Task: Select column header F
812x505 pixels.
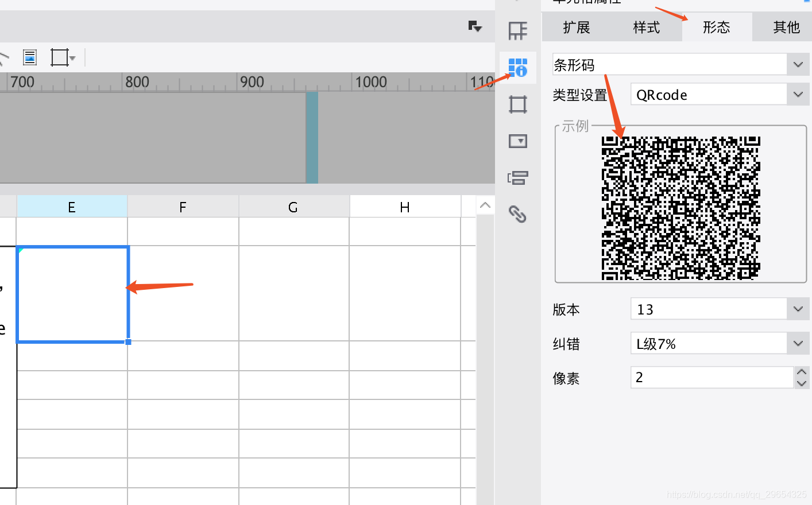Action: [183, 207]
